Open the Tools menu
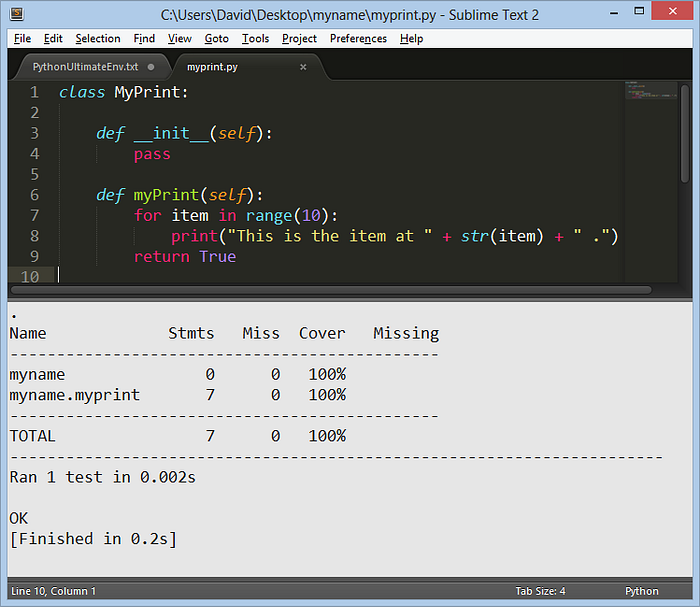700x607 pixels. 255,39
